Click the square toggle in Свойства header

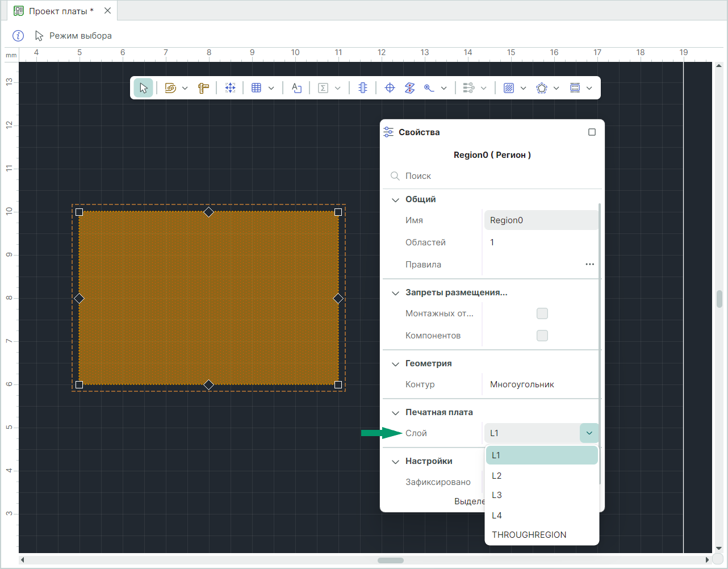[x=592, y=132]
